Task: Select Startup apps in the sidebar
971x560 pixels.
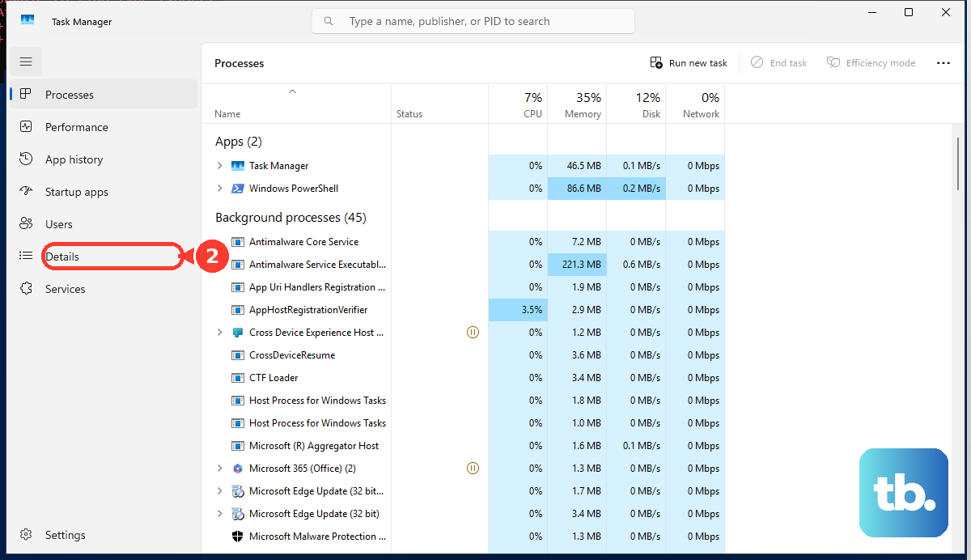Action: click(x=104, y=192)
